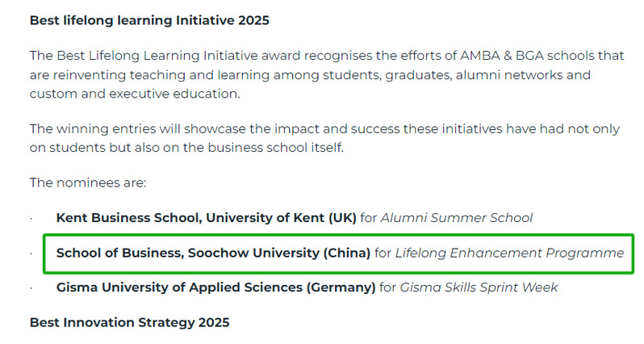Screen dimensions: 644x344
Task: Select "Gisma University of Applied Sciences" name
Action: coord(215,287)
